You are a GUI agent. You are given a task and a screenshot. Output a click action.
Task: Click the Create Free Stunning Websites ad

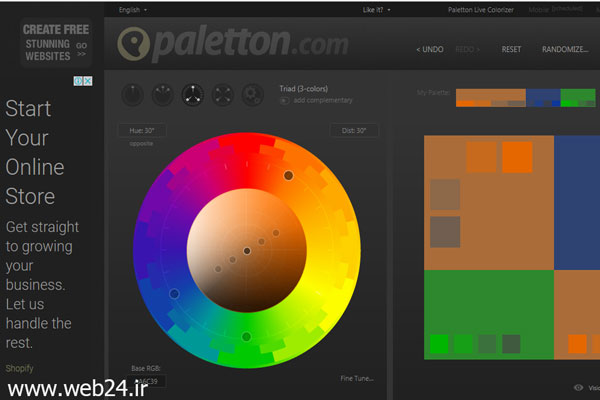pos(56,42)
